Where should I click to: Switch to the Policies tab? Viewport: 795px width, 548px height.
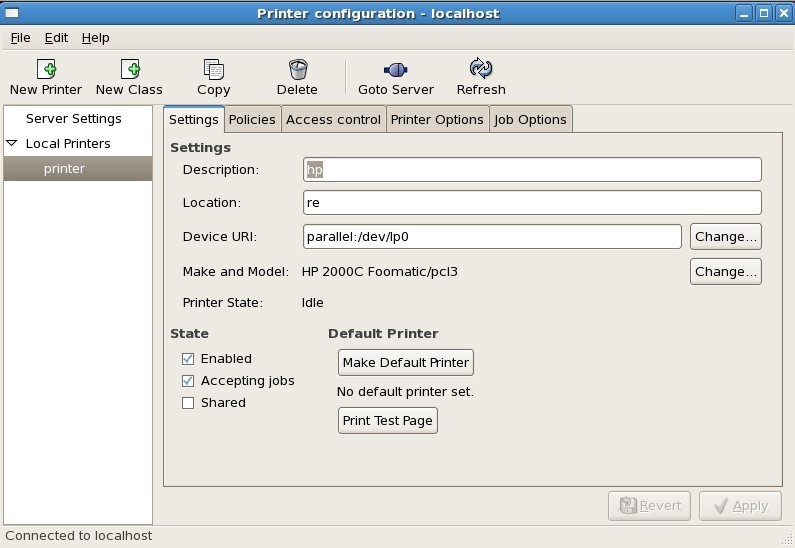252,120
